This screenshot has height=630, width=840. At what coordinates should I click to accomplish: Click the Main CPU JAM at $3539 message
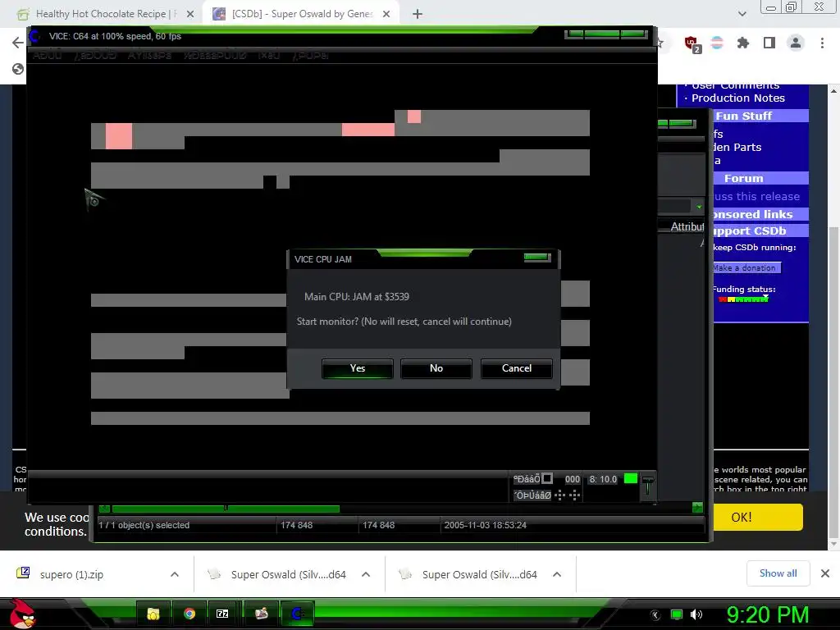point(357,297)
